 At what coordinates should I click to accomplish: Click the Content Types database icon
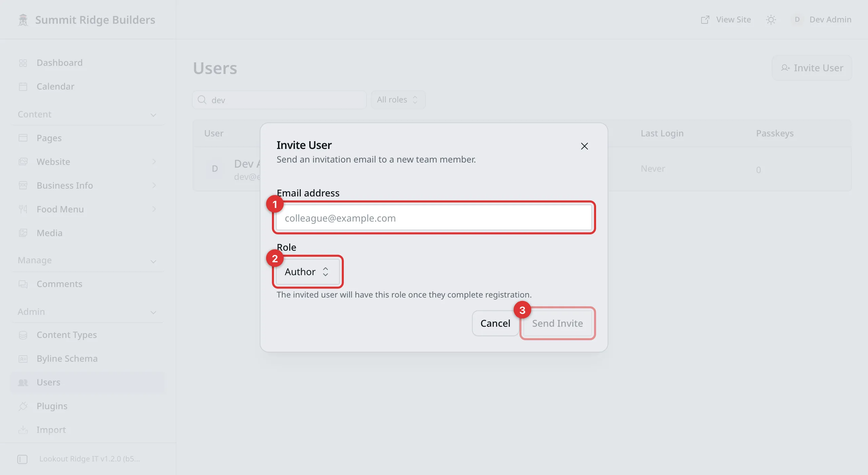coord(23,335)
